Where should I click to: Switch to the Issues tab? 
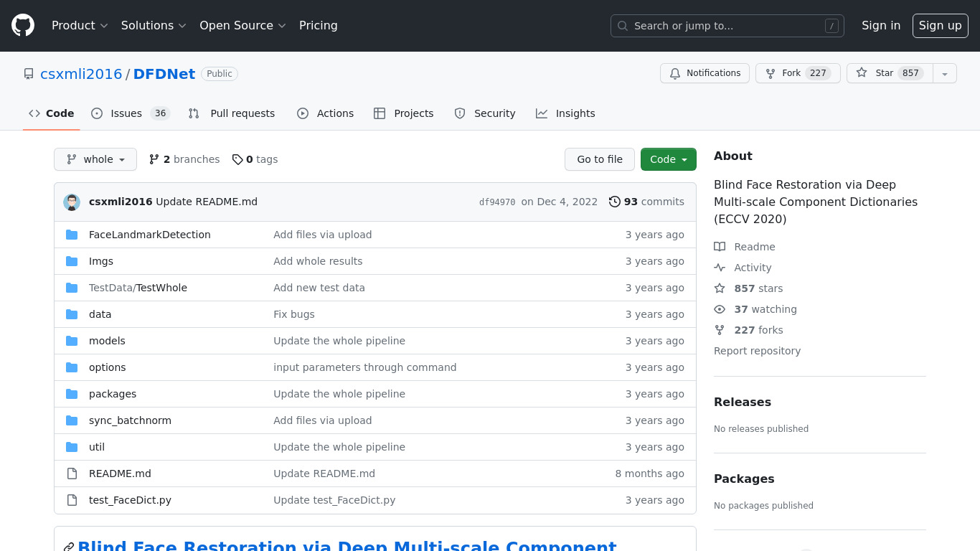pos(131,113)
